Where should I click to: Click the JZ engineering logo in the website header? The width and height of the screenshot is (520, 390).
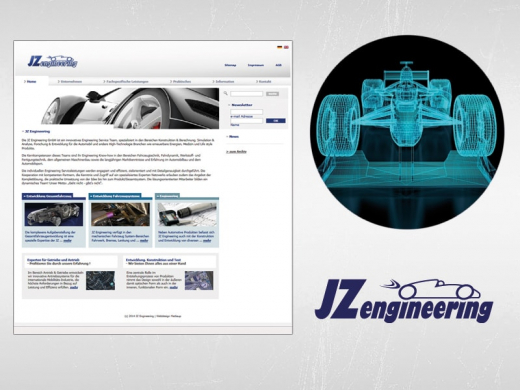pos(52,61)
